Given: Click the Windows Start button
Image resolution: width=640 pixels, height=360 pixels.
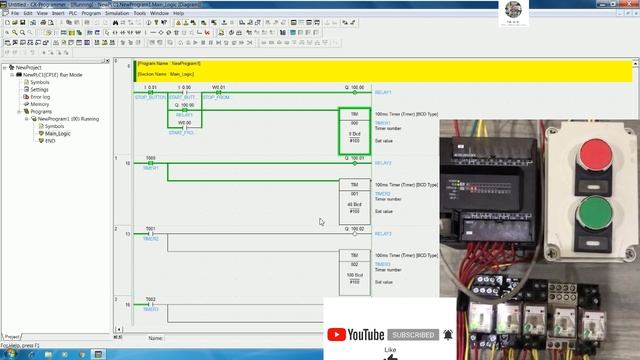Looking at the screenshot, I should click(x=10, y=354).
